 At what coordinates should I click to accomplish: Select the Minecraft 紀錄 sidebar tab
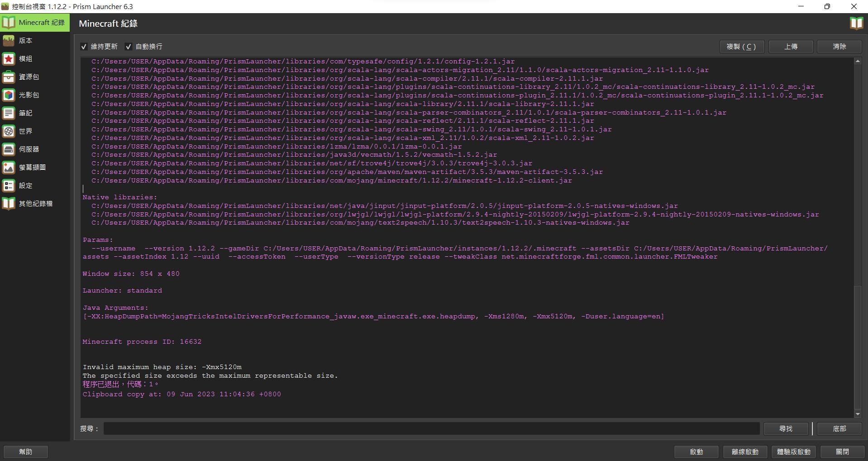pos(35,23)
